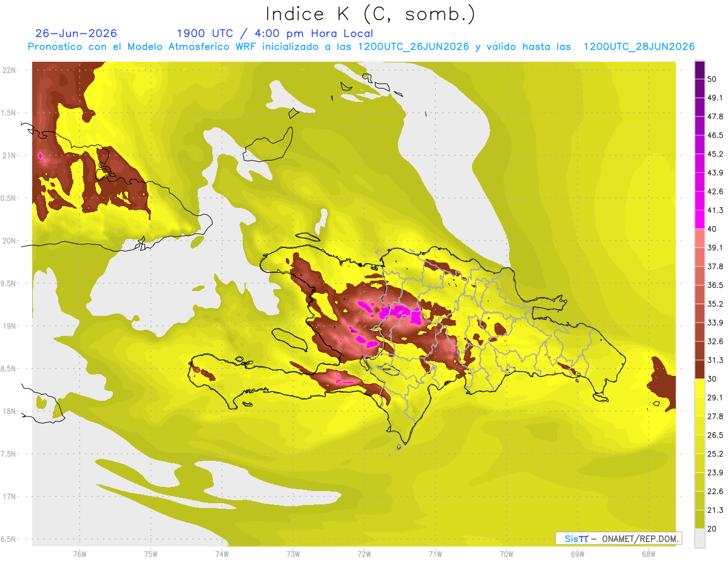Click the colorbar label "30"

pos(713,379)
